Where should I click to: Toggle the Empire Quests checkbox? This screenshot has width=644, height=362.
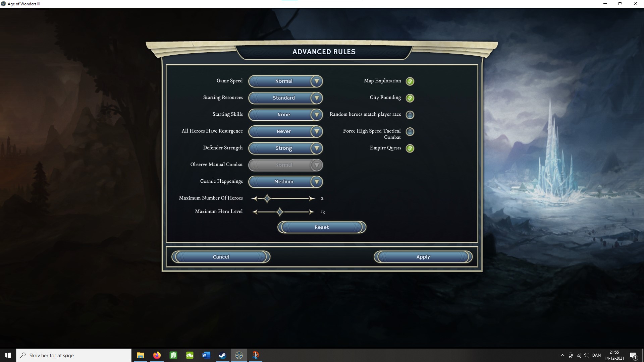[410, 148]
